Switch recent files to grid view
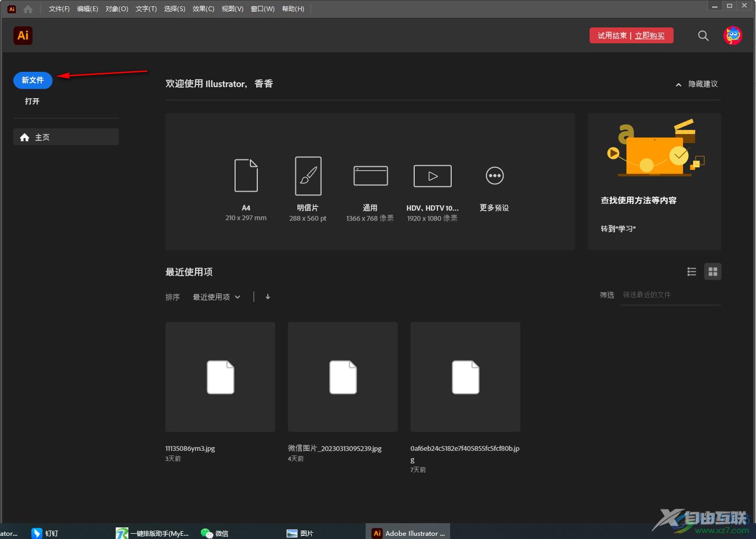The height and width of the screenshot is (539, 756). click(713, 271)
